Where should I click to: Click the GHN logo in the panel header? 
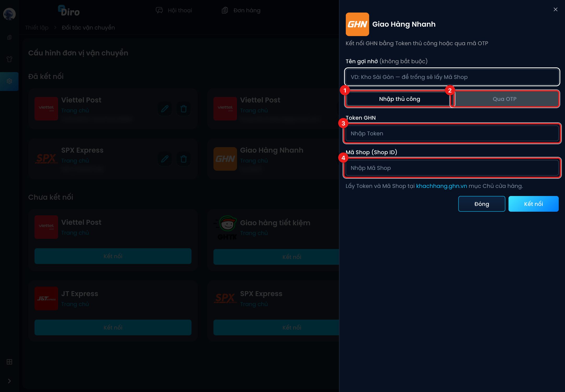[x=357, y=24]
